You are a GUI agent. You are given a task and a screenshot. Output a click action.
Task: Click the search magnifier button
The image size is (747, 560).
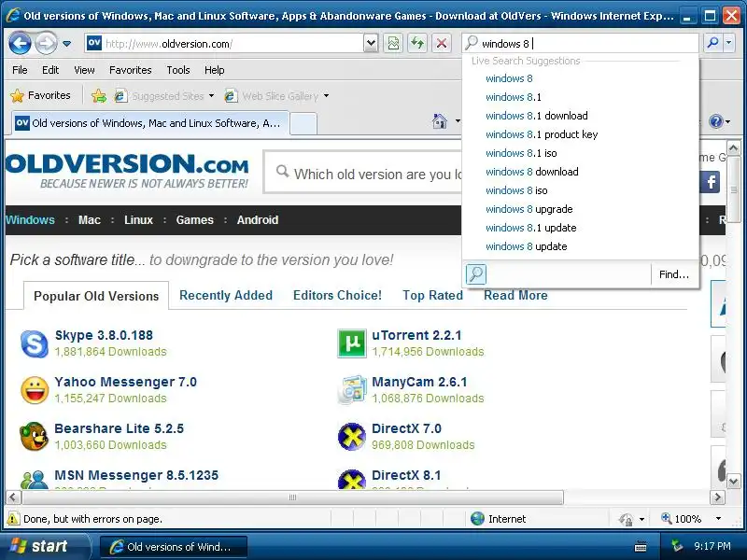713,43
